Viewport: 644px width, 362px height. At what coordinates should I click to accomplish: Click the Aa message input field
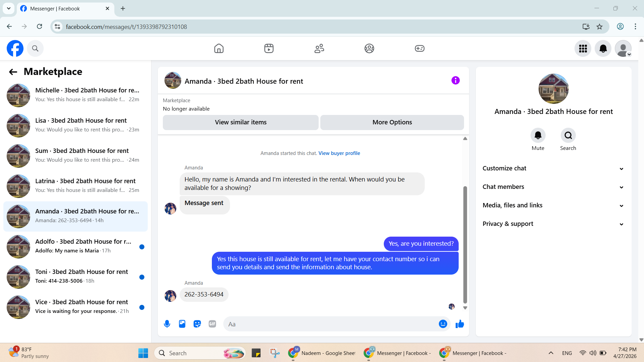[331, 324]
